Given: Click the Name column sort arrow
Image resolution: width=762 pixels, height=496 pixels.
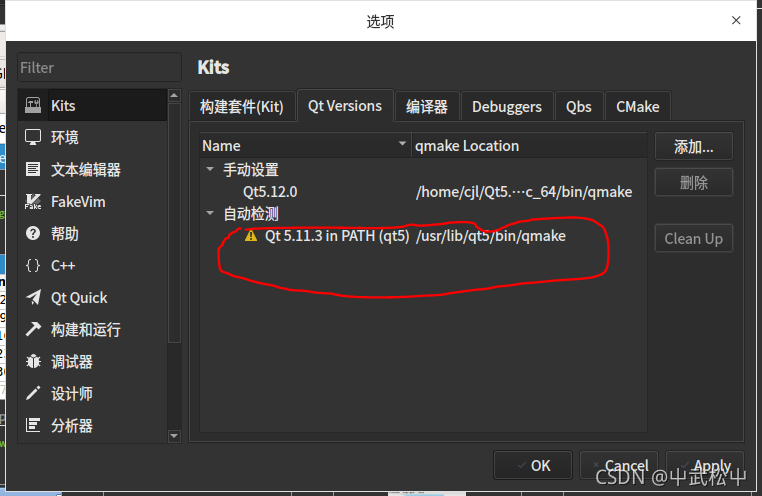Looking at the screenshot, I should point(402,143).
